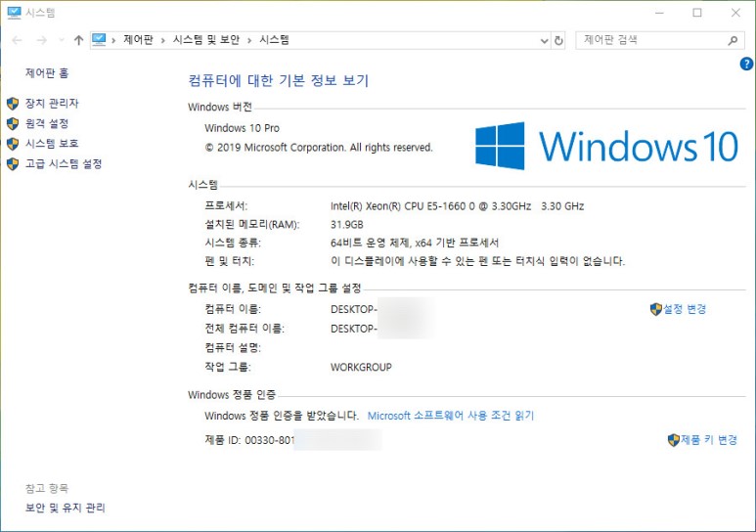
Task: Select 시스템 breadcrumb item
Action: click(x=275, y=39)
